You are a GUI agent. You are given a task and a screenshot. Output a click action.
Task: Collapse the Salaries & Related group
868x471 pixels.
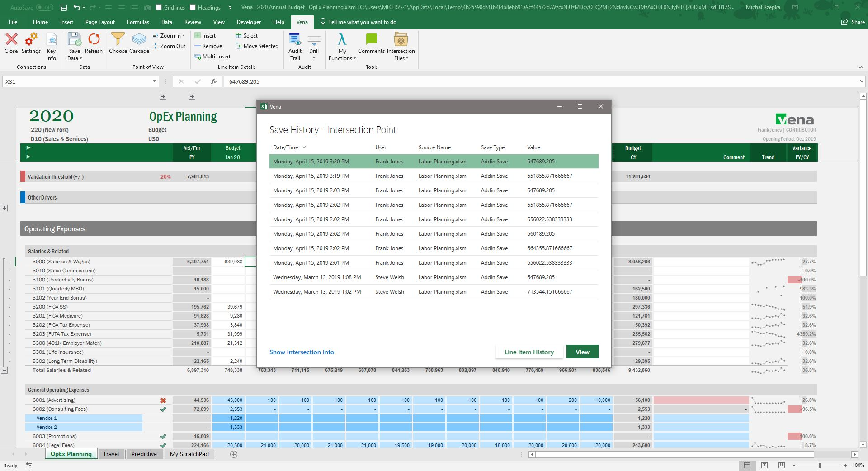4,370
